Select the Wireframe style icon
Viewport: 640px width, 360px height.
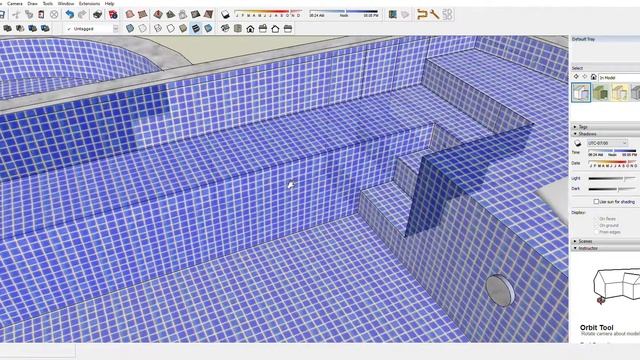[x=158, y=28]
